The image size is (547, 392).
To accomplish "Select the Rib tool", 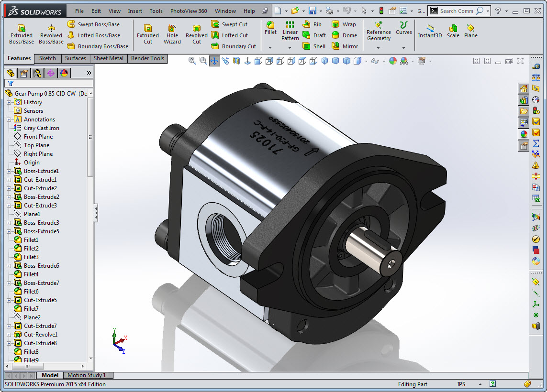I will [x=312, y=24].
